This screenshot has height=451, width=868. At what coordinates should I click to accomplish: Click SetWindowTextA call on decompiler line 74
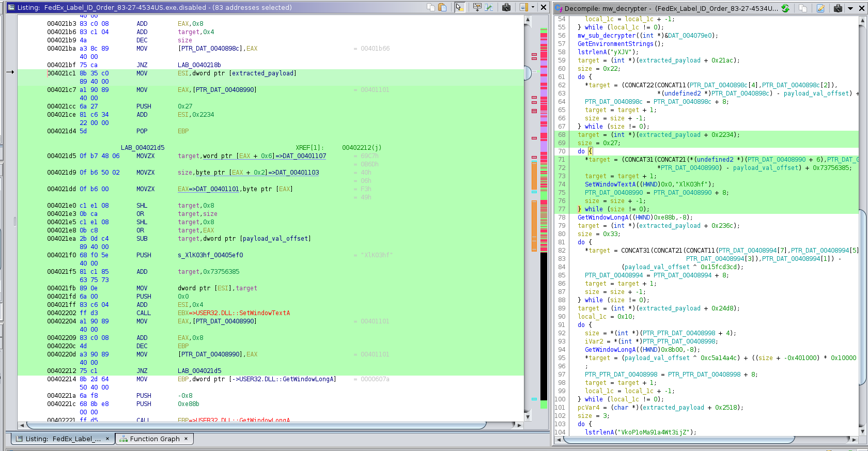(610, 184)
